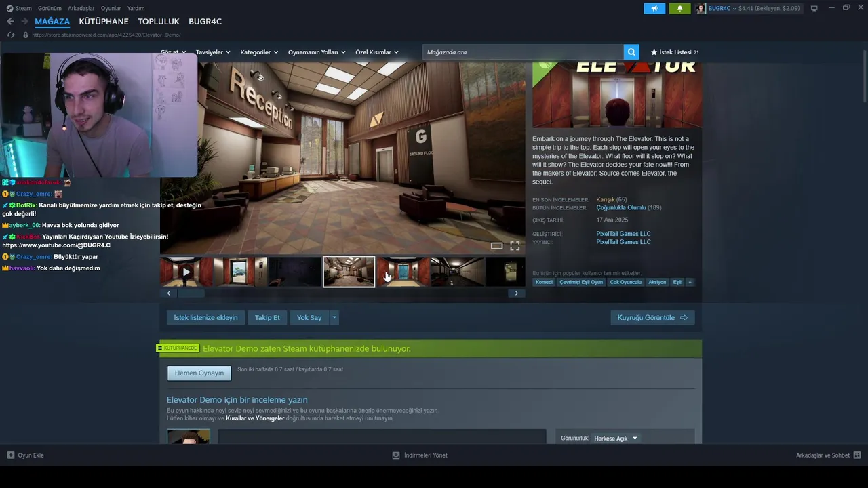
Task: Switch to the MAĞAZA tab
Action: [52, 22]
